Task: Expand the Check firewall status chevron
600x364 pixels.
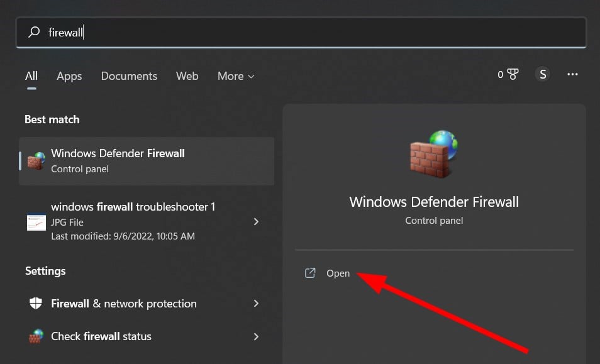Action: [x=256, y=336]
